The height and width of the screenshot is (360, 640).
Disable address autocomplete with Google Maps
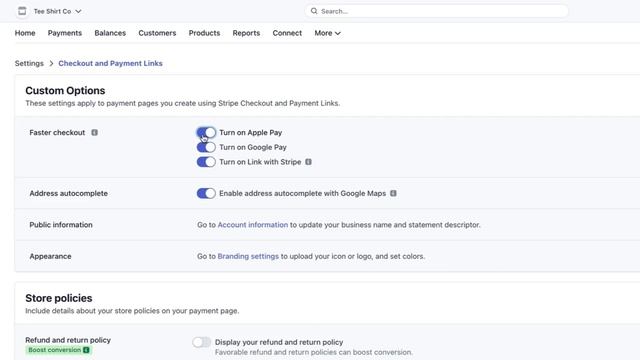(x=206, y=193)
